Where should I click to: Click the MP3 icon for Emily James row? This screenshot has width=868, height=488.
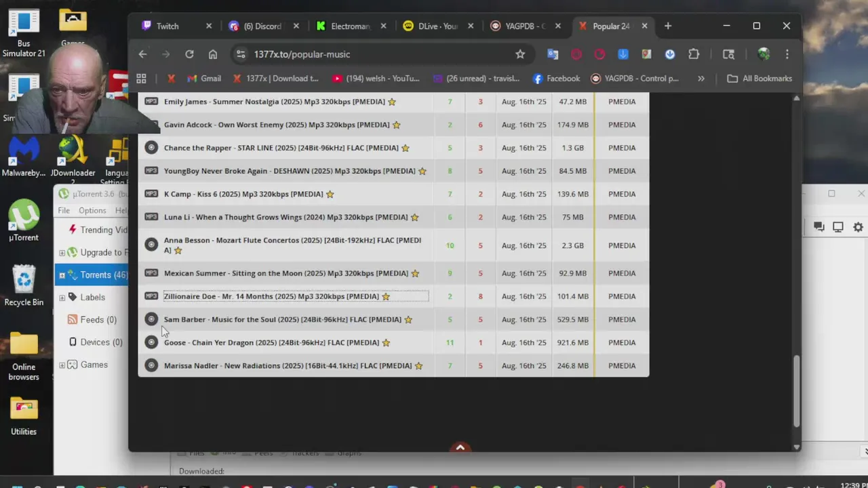(x=151, y=102)
